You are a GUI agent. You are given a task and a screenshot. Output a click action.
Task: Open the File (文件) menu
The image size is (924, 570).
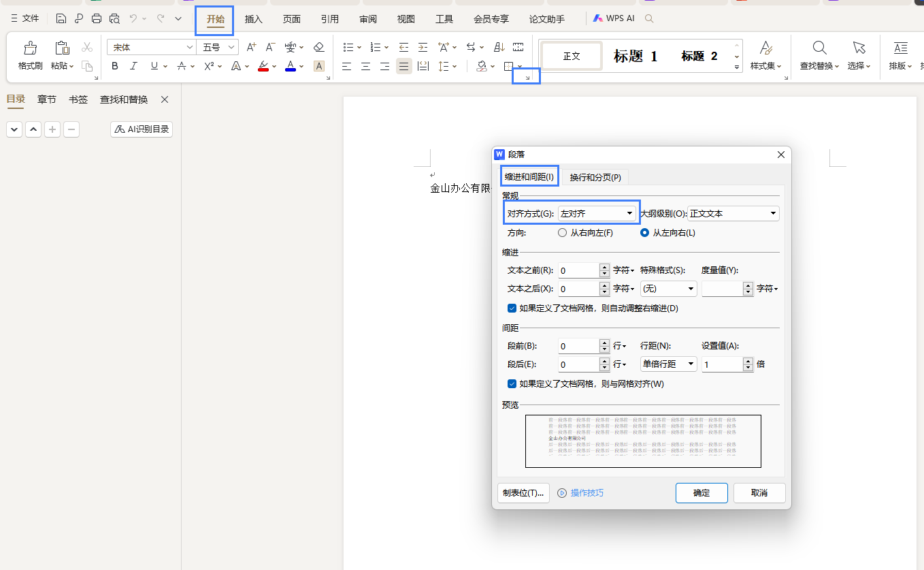tap(25, 18)
